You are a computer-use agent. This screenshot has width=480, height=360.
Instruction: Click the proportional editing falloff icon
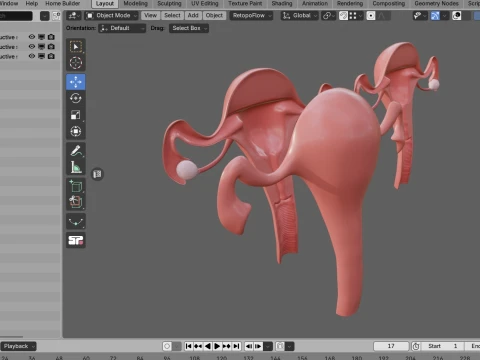[381, 16]
